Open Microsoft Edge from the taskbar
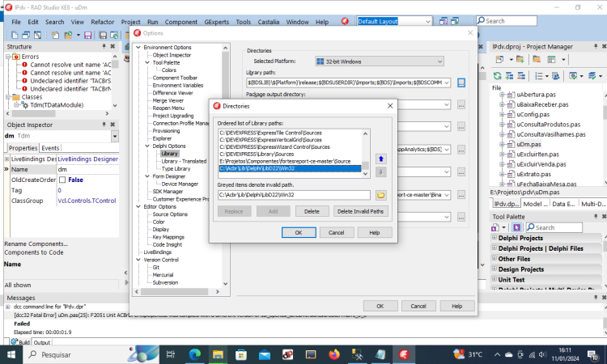 click(x=195, y=354)
